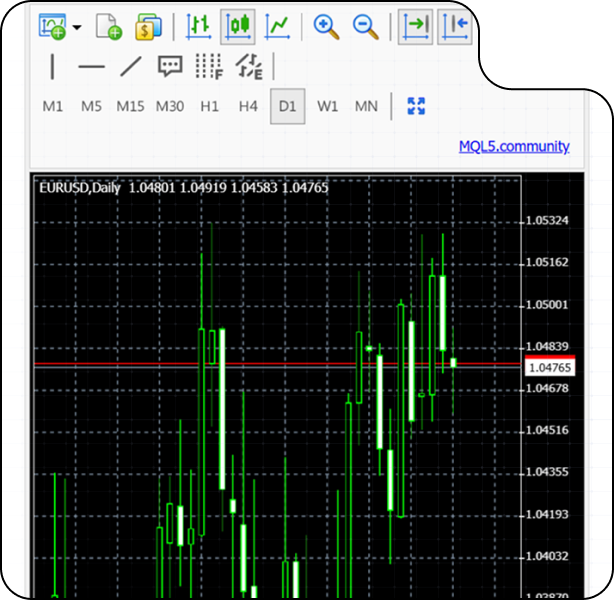Select candlestick chart display
Viewport: 614px width, 600px height.
[x=238, y=27]
